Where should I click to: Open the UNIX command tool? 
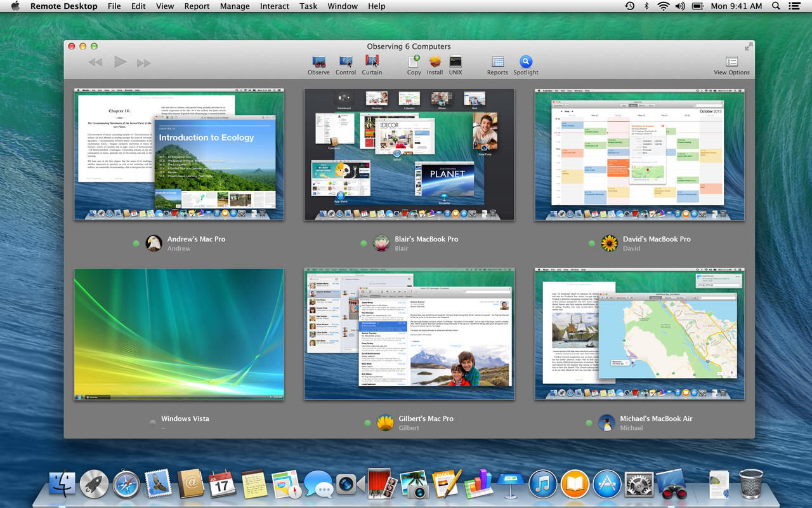pyautogui.click(x=455, y=62)
